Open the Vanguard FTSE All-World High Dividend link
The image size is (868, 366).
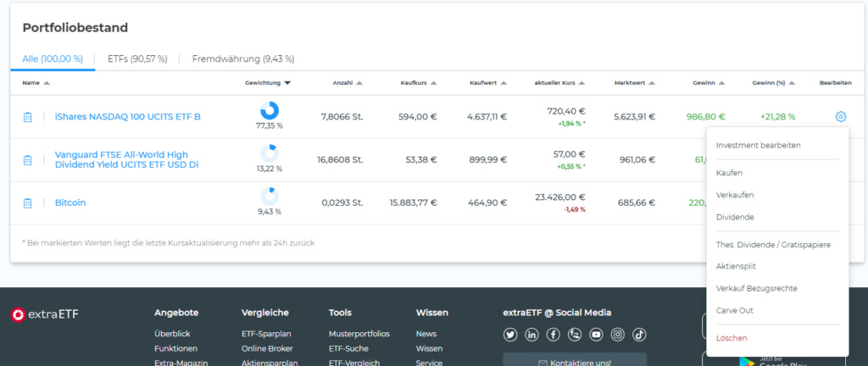127,160
